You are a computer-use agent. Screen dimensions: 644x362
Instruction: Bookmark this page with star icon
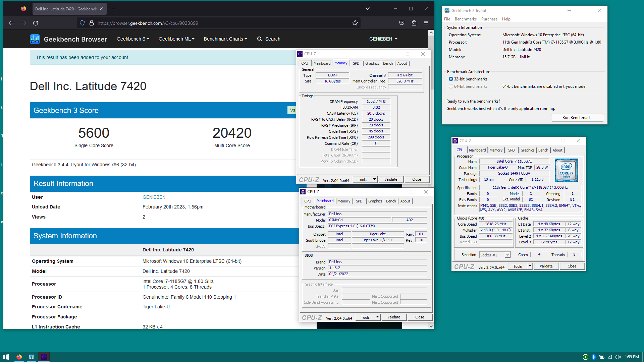point(355,23)
